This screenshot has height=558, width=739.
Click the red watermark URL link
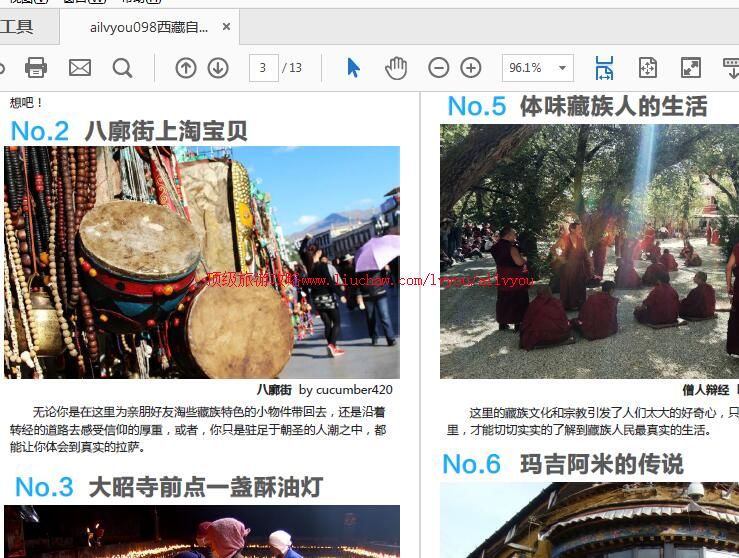pyautogui.click(x=370, y=281)
